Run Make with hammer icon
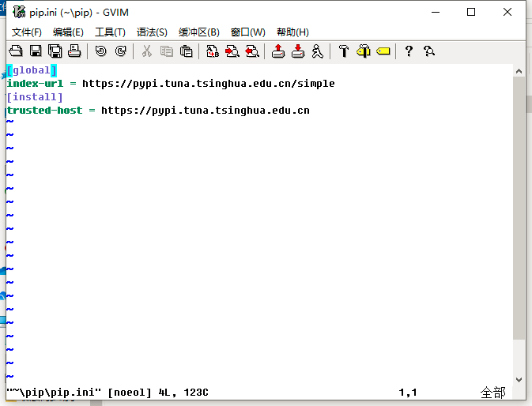This screenshot has width=532, height=406. [344, 51]
